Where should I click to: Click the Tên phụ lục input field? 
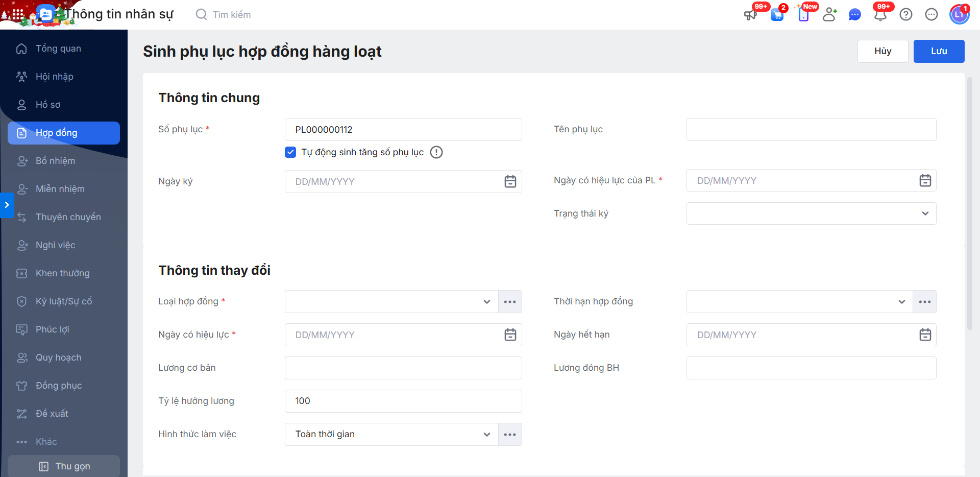pyautogui.click(x=811, y=130)
